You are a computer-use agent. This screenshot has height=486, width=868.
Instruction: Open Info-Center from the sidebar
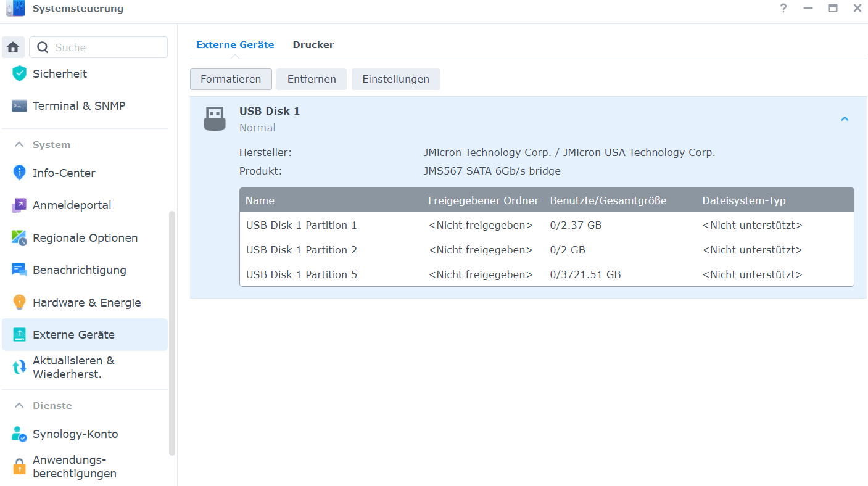[85, 173]
